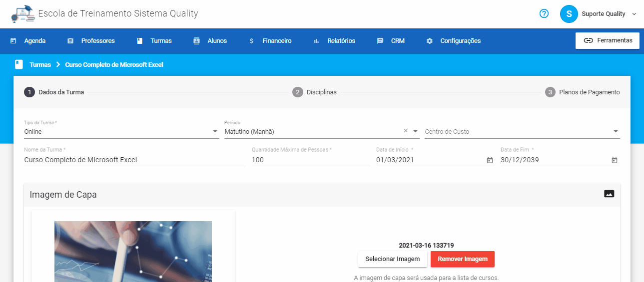Click the filename 2021-03-16 133719
The width and height of the screenshot is (644, 282).
[x=426, y=246]
